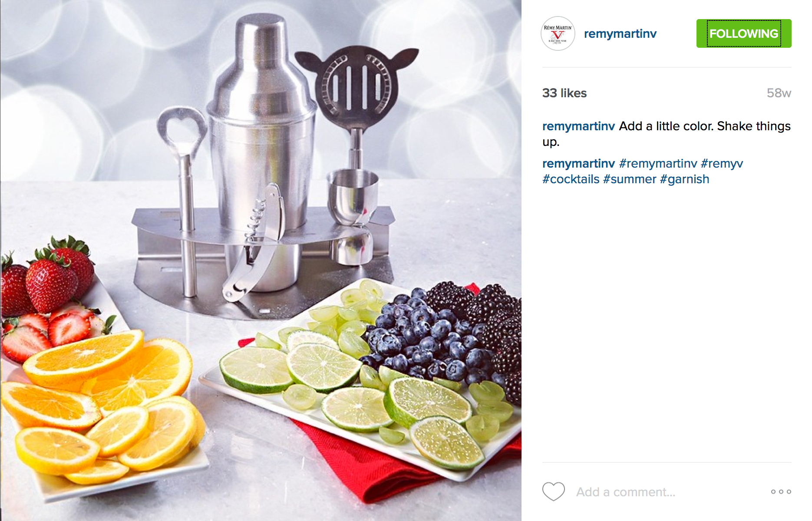
Task: Click the 58w post timestamp
Action: tap(779, 93)
